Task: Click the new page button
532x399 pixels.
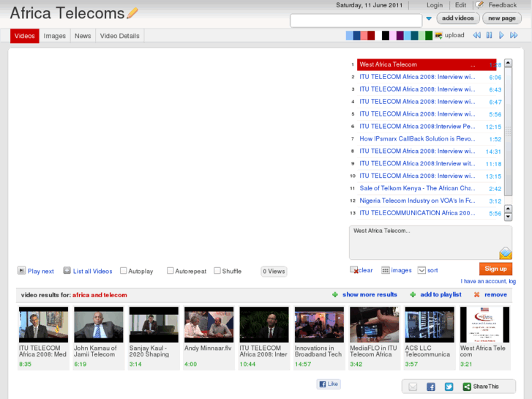Action: coord(502,18)
